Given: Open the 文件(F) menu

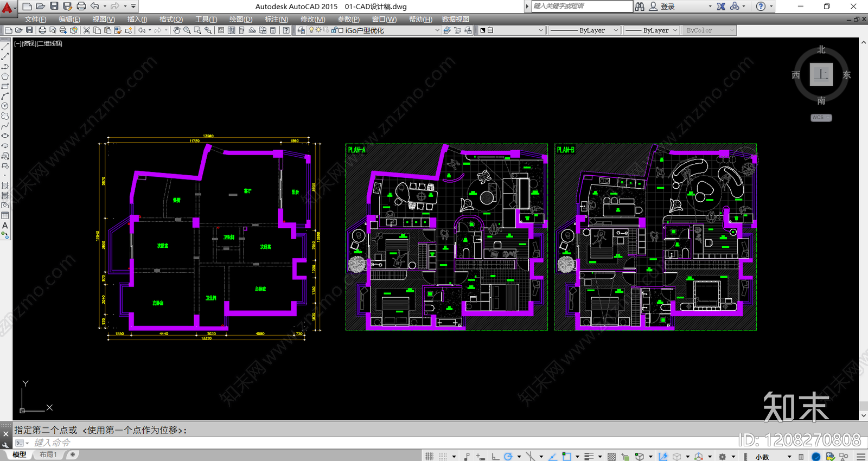Looking at the screenshot, I should (35, 19).
